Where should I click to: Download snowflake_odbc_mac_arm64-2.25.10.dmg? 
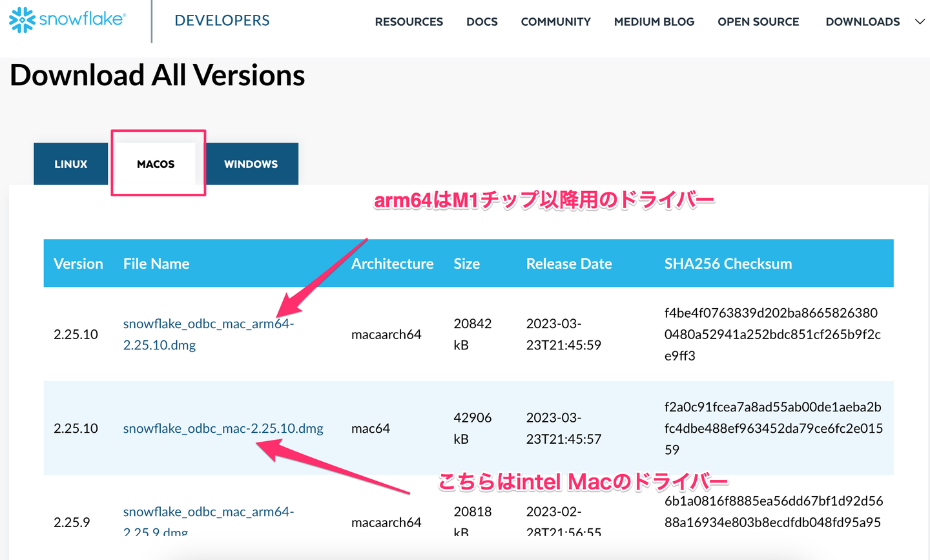click(x=209, y=334)
